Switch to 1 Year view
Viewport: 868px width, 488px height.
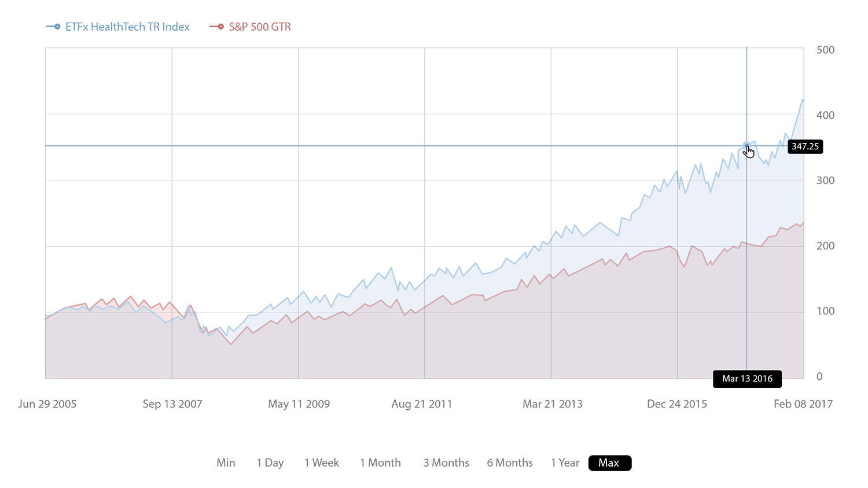[x=565, y=463]
